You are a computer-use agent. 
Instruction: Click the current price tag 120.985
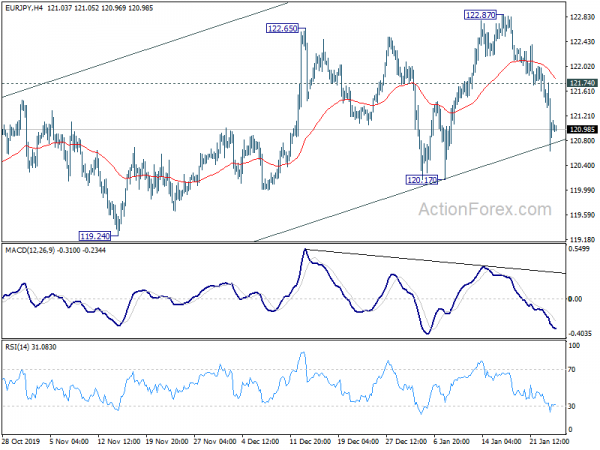pos(582,129)
